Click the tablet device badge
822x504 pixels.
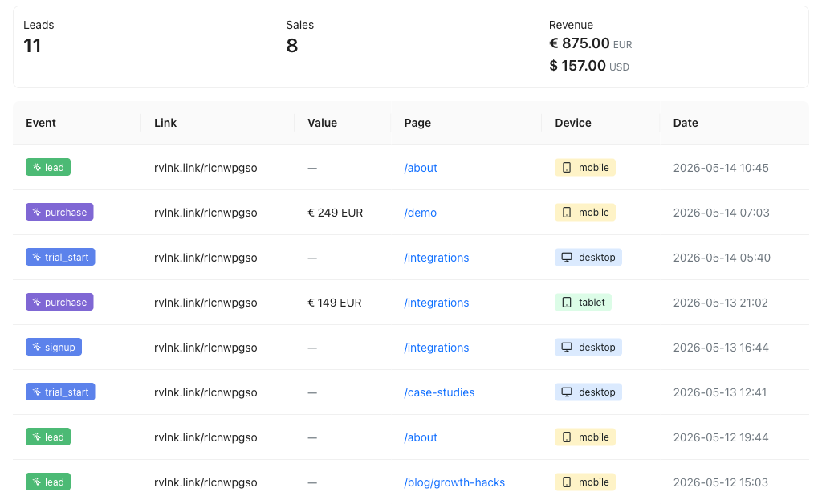[583, 303]
